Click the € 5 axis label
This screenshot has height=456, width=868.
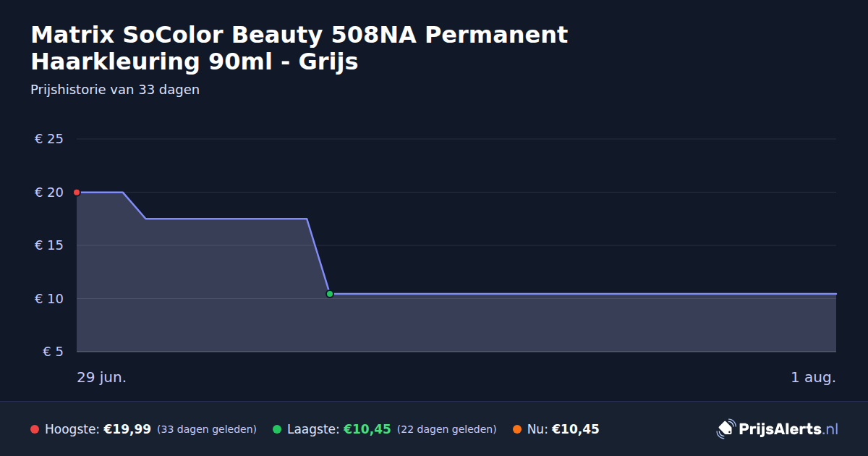(54, 352)
